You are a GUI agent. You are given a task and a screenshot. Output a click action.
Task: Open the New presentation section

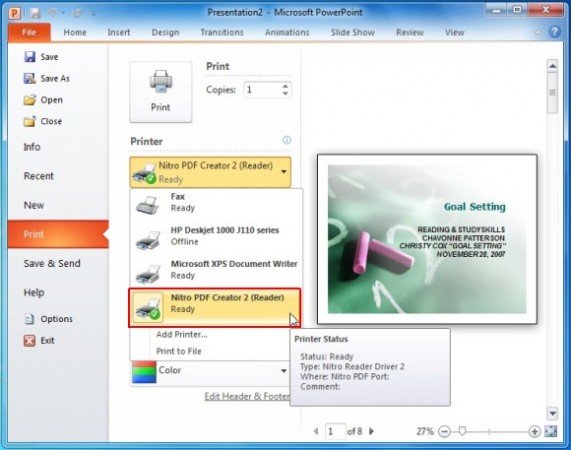click(x=34, y=205)
